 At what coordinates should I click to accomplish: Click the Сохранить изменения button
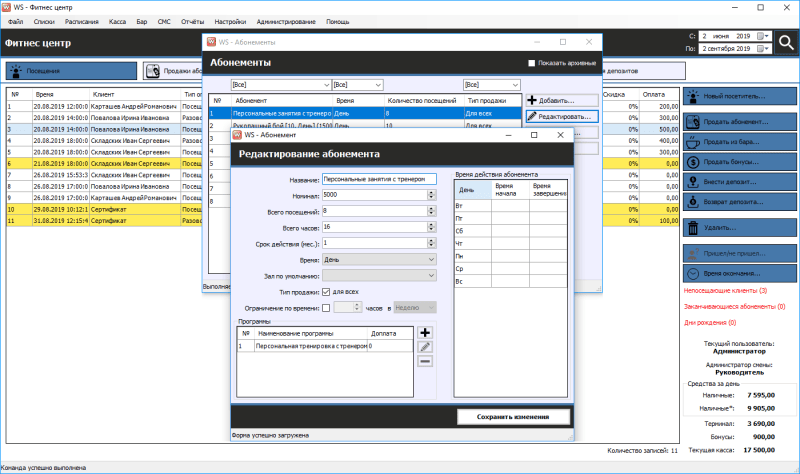515,416
